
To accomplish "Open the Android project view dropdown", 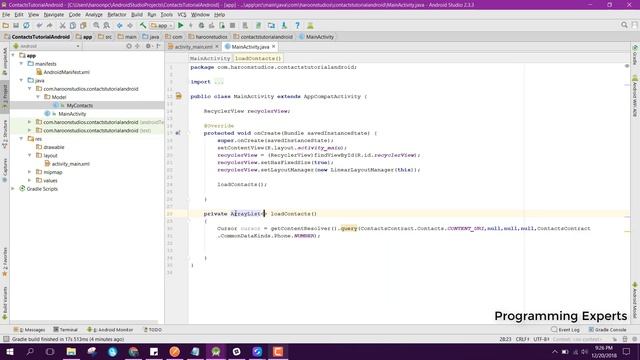I will pos(47,46).
